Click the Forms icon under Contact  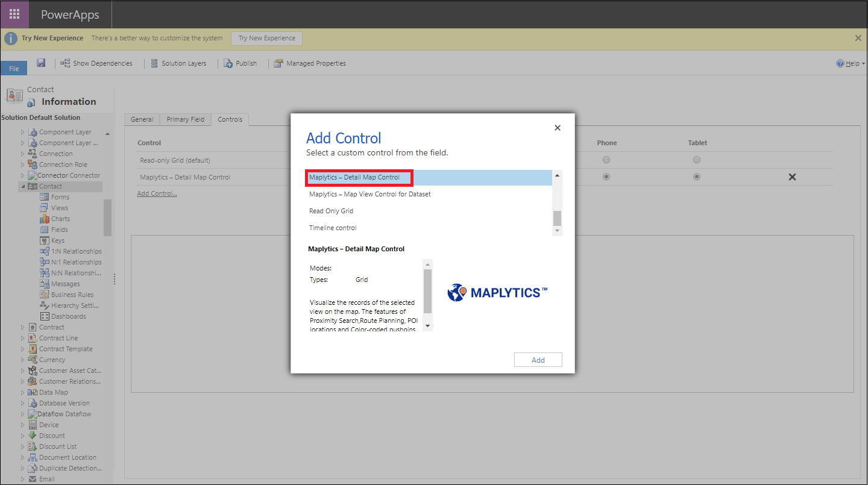point(45,197)
